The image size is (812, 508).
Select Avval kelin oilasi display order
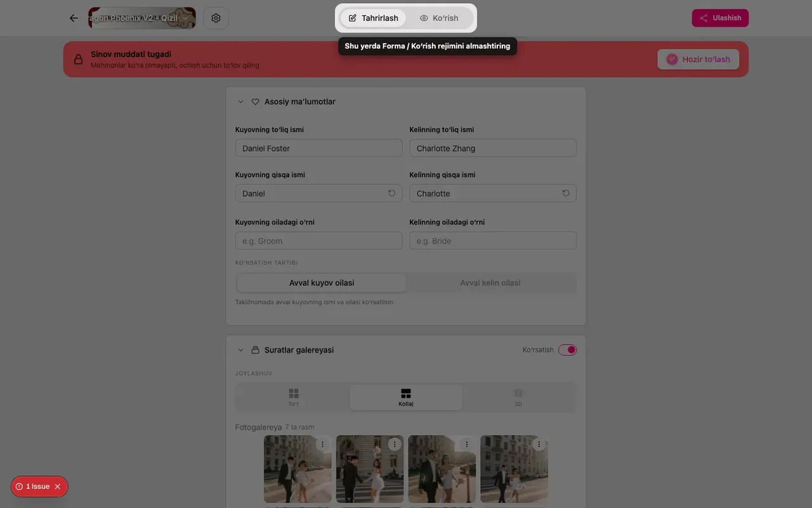pos(490,283)
